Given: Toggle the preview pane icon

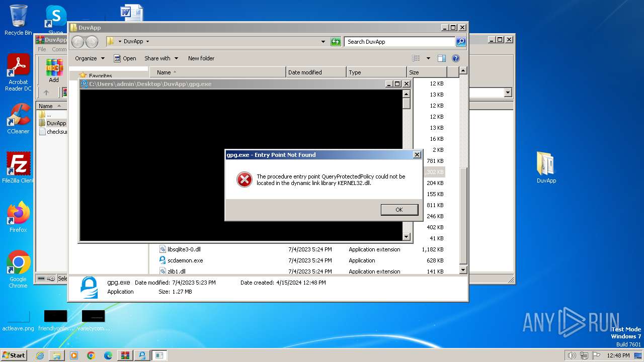Looking at the screenshot, I should (x=442, y=58).
